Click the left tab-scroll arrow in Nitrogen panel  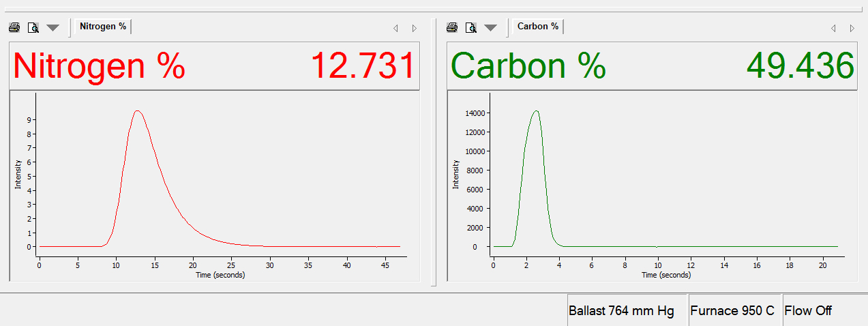(x=395, y=29)
